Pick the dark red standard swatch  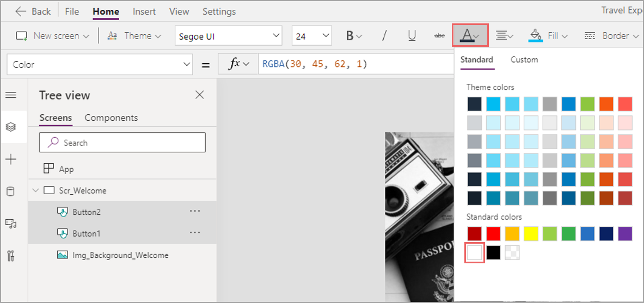(x=474, y=233)
